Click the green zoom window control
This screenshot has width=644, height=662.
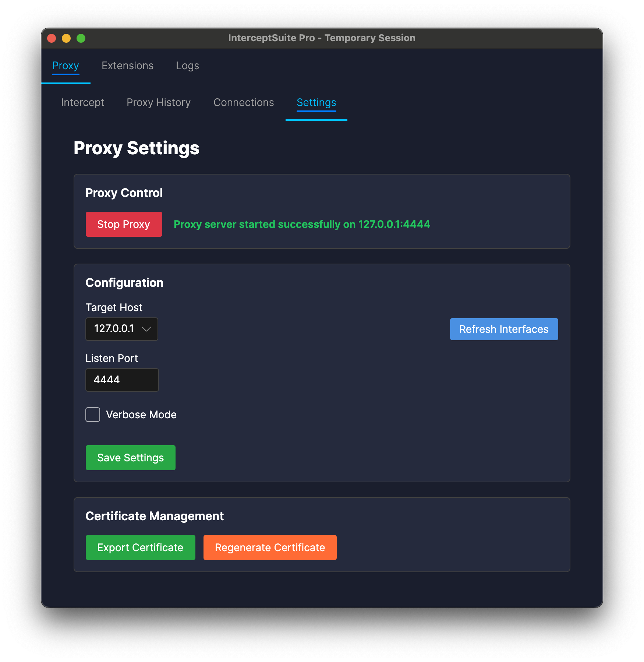pyautogui.click(x=81, y=38)
